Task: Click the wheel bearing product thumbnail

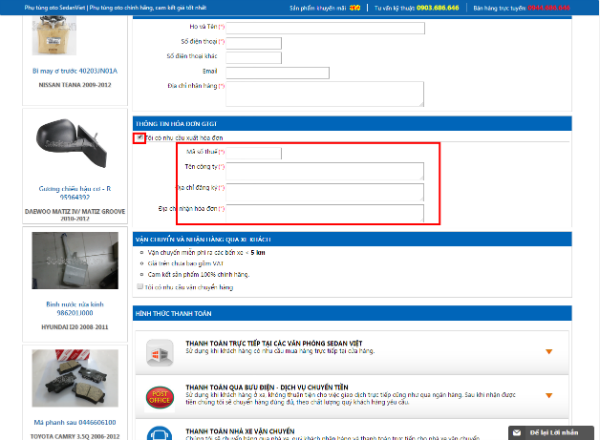Action: point(54,35)
